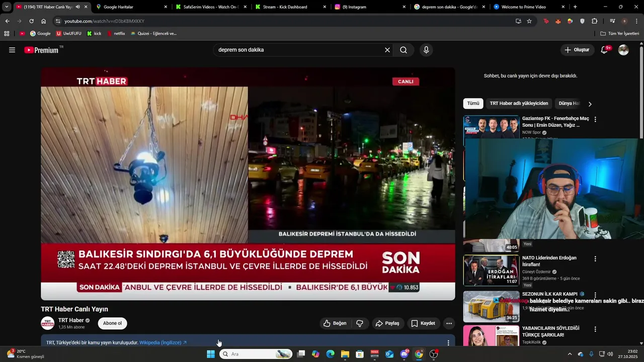
Task: Open Gaziantep FK - Fenerbahçe video thumbnail
Action: coord(491,127)
